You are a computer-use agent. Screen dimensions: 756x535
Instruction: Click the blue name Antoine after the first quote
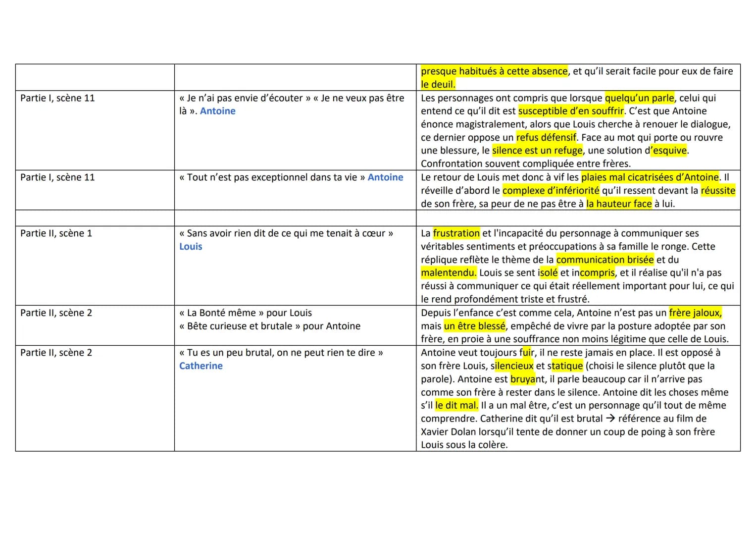(217, 111)
